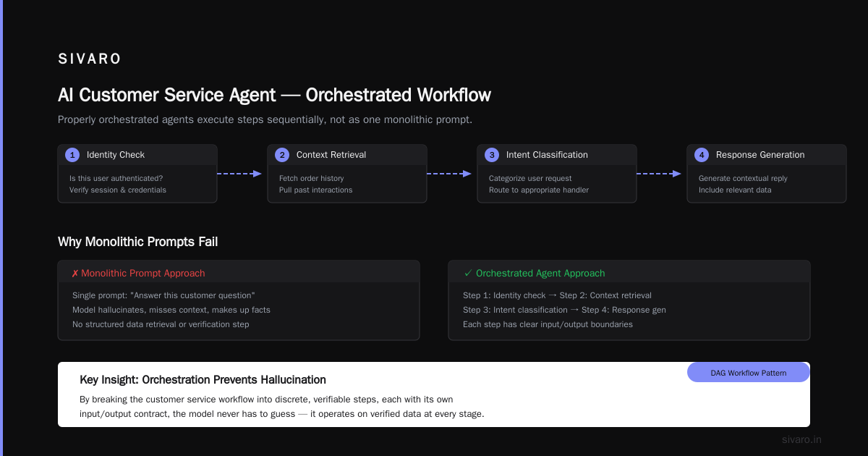868x456 pixels.
Task: Select 'Include relevant data' line
Action: pyautogui.click(x=735, y=190)
